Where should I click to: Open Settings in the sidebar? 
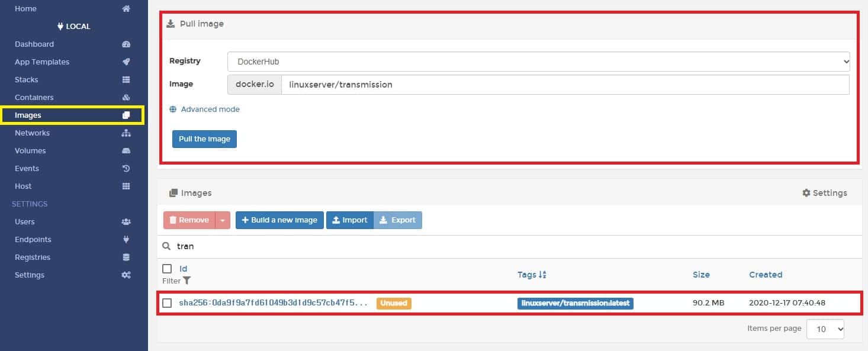click(x=30, y=275)
